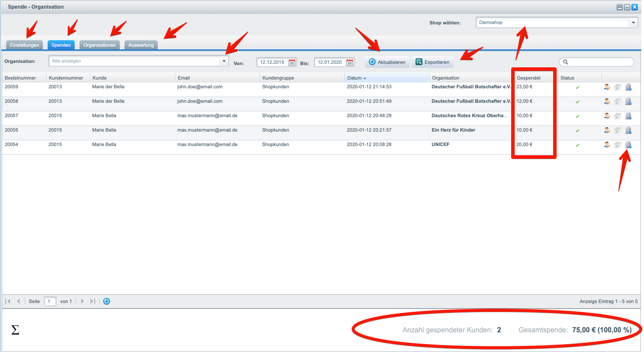Image resolution: width=644 pixels, height=352 pixels.
Task: Open the Shop wählen dropdown arrow
Action: [634, 22]
